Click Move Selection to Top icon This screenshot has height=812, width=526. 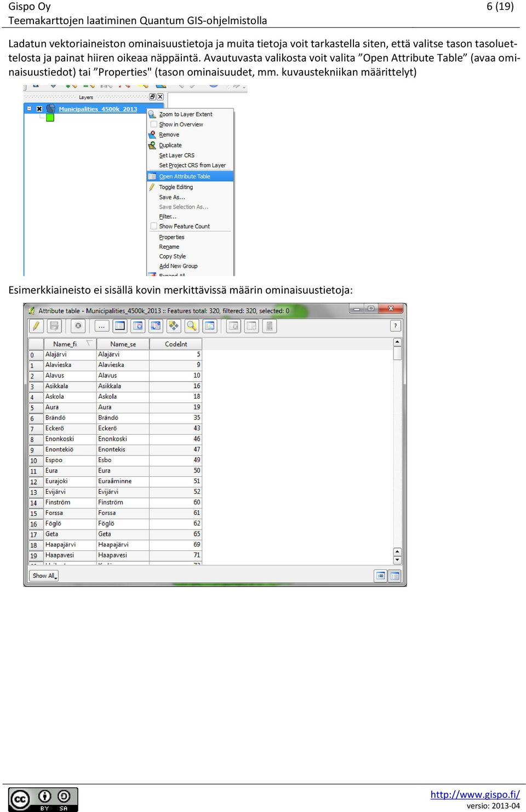pos(138,326)
